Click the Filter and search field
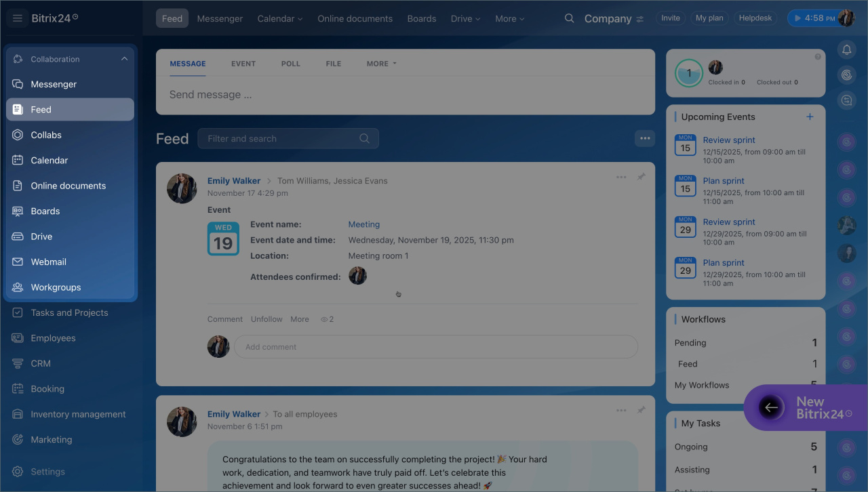Viewport: 868px width, 492px height. point(281,138)
